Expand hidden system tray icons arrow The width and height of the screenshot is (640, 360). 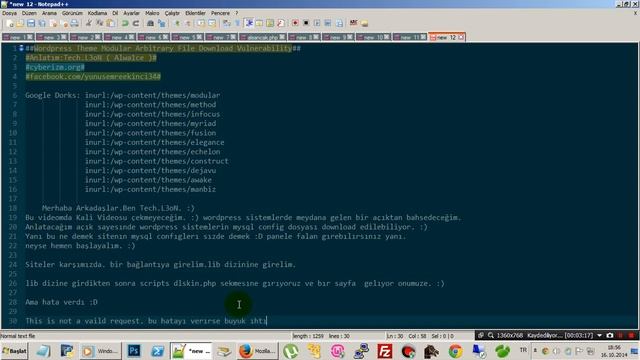point(535,351)
